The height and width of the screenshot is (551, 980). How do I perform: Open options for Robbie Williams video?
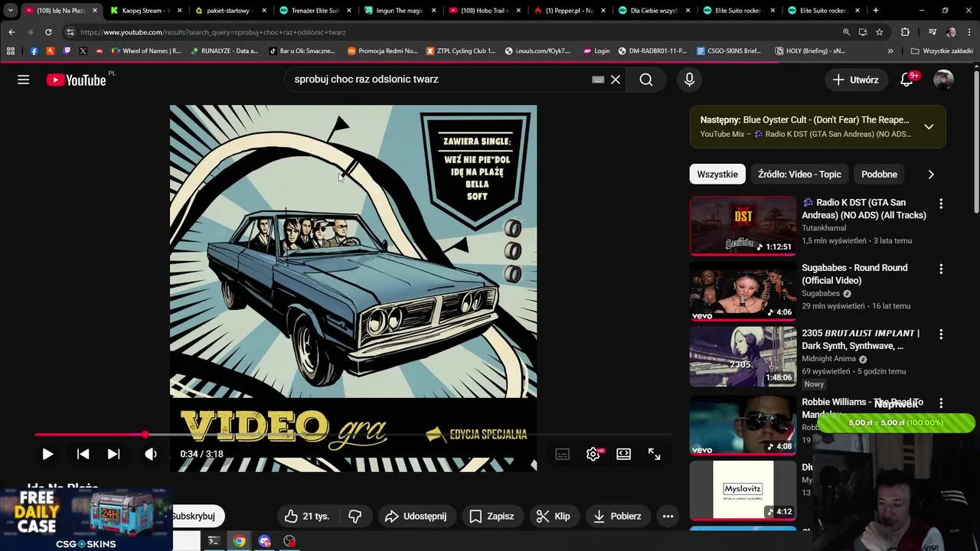pos(941,403)
